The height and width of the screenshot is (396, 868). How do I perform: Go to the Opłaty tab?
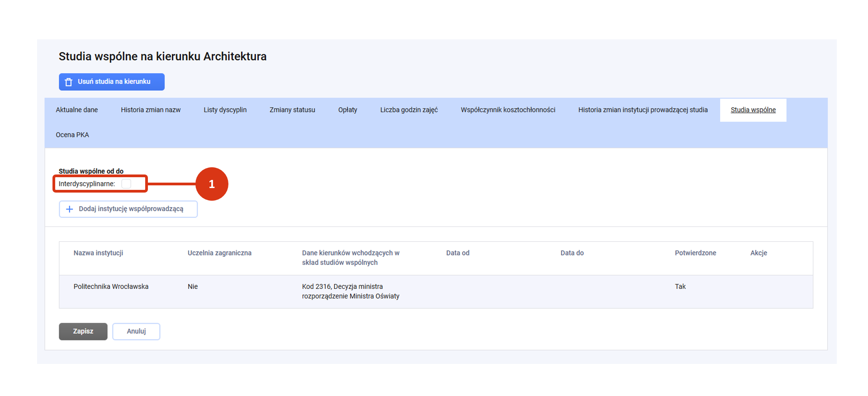pyautogui.click(x=348, y=110)
